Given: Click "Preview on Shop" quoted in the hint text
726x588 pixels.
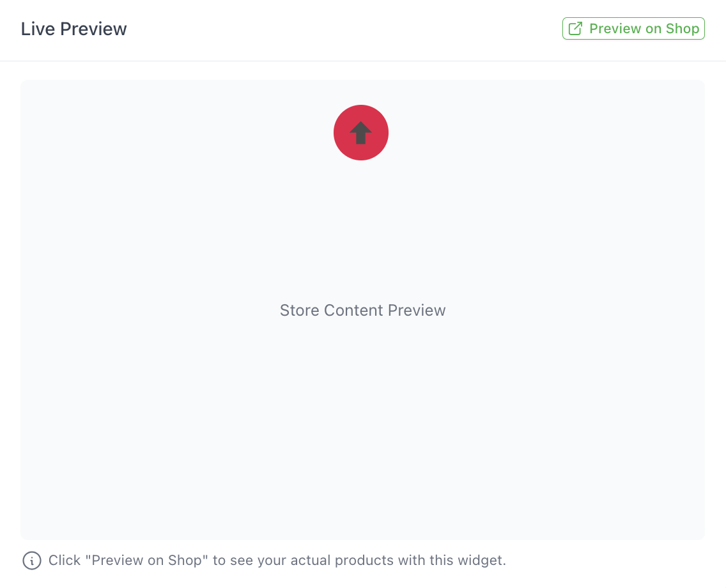Looking at the screenshot, I should (147, 561).
